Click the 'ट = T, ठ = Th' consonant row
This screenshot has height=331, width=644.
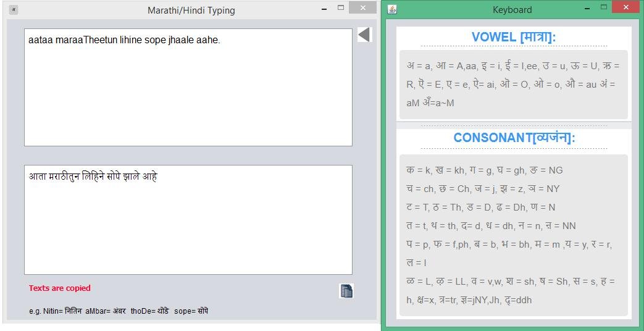pos(480,207)
